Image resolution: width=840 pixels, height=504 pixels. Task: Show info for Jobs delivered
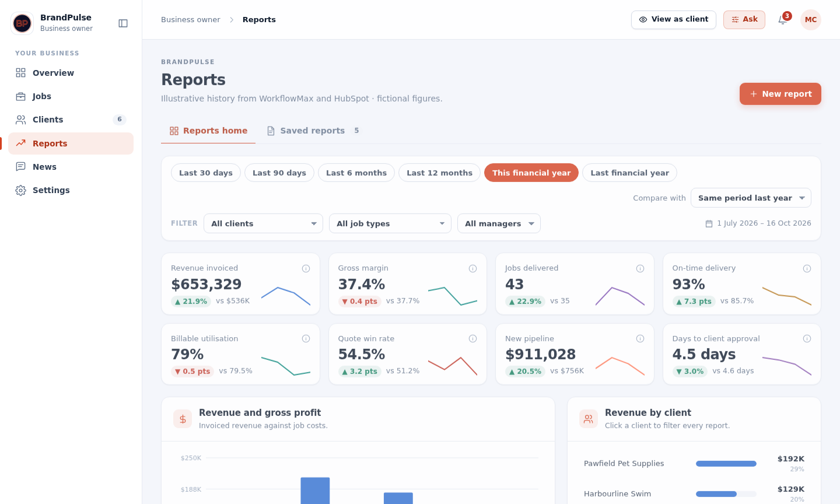click(x=640, y=268)
